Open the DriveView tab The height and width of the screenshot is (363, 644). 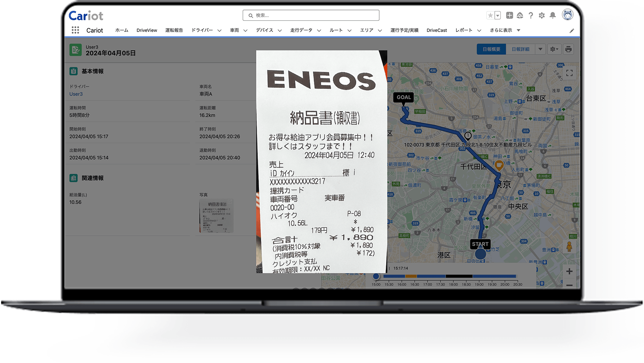coord(147,30)
